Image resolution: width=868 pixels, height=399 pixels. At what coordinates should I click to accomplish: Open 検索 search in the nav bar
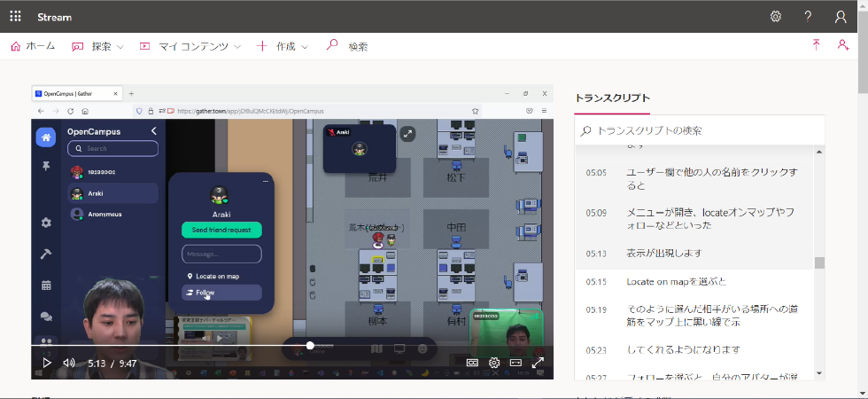point(347,46)
